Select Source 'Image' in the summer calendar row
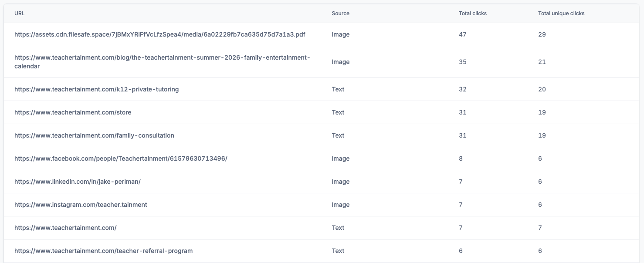 [340, 62]
